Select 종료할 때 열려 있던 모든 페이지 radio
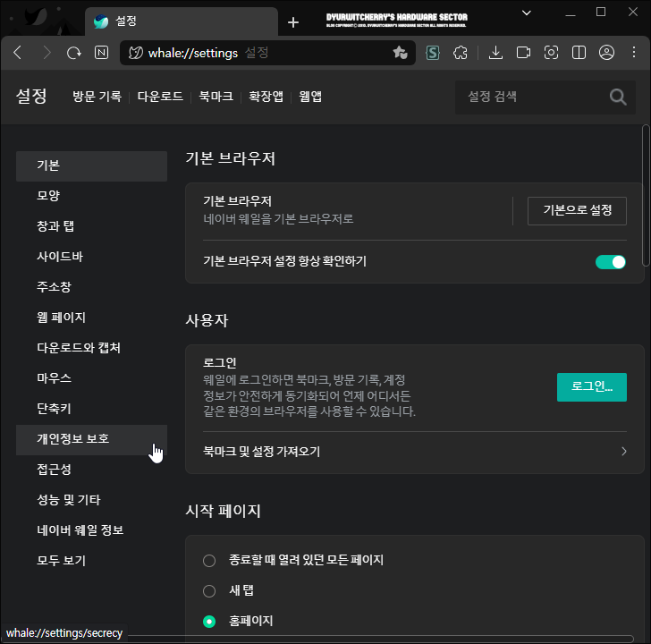The width and height of the screenshot is (651, 644). coord(209,561)
